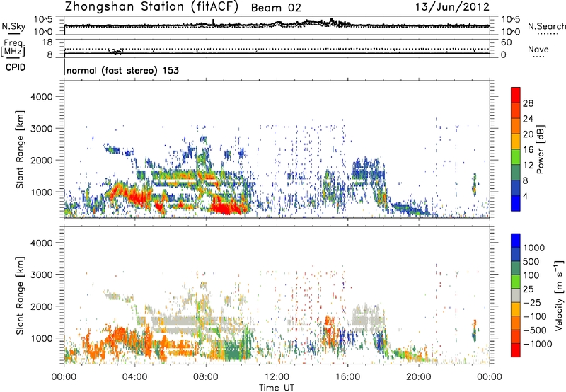Select the Beam 02 label
The height and width of the screenshot is (392, 566).
coord(276,8)
